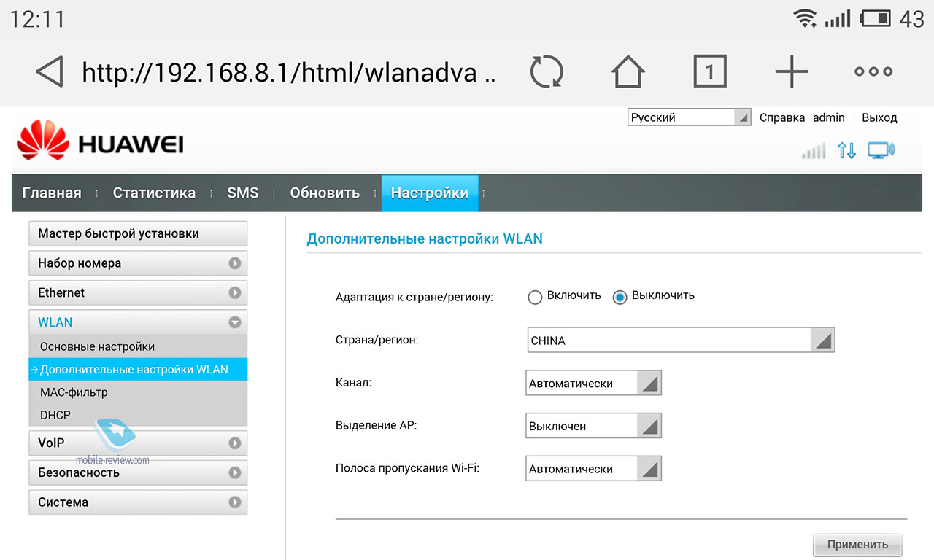Open the Полоса пропускания Wi-Fi dropdown
Image resolution: width=934 pixels, height=560 pixels.
tap(593, 469)
